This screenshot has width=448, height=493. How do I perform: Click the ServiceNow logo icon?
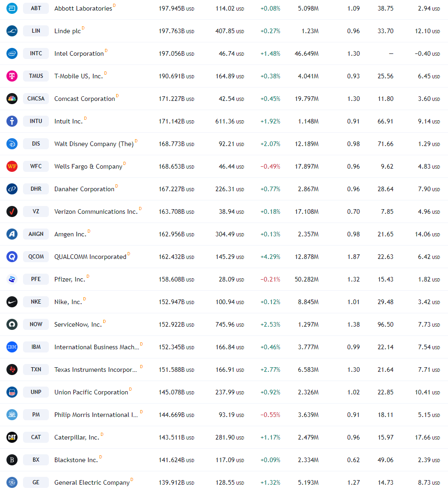(12, 324)
